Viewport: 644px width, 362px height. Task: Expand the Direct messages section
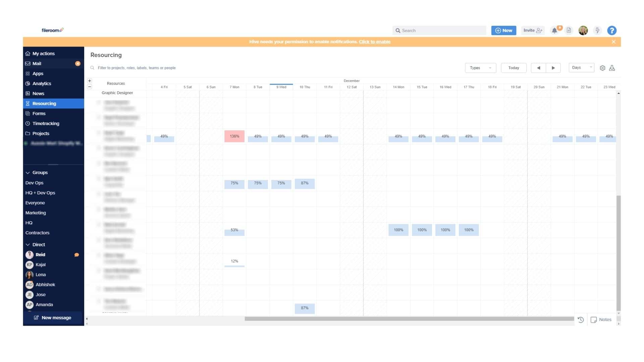click(28, 244)
